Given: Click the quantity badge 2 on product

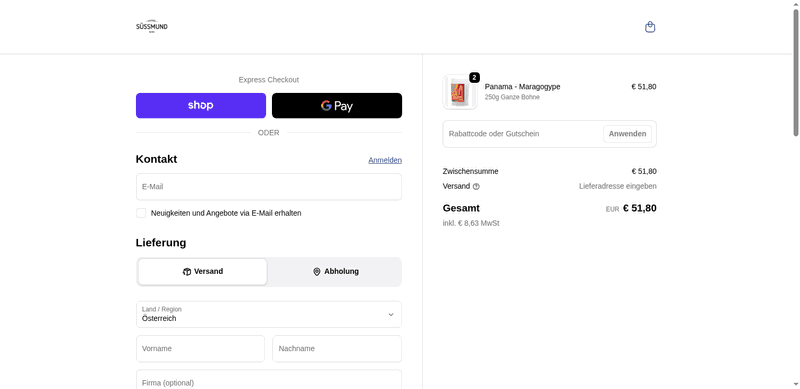Looking at the screenshot, I should pyautogui.click(x=474, y=78).
